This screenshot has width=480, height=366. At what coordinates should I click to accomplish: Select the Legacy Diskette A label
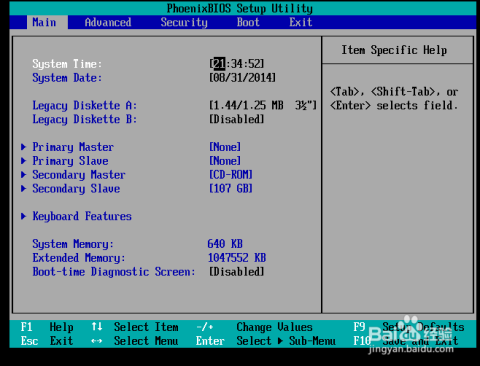pyautogui.click(x=85, y=106)
